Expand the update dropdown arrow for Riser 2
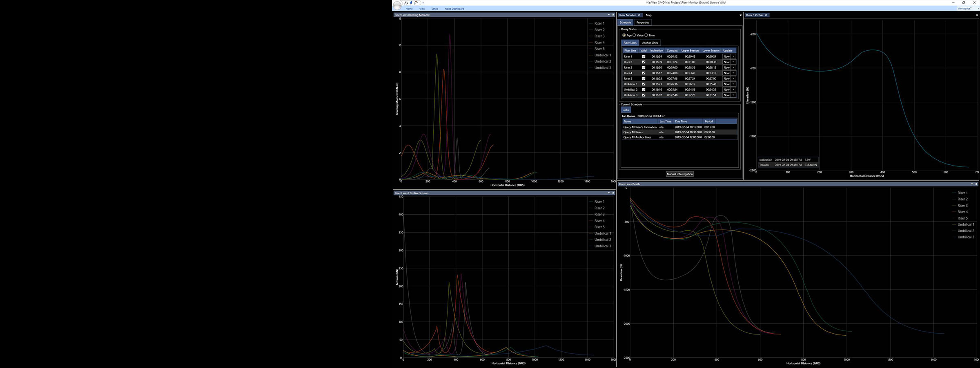 click(x=733, y=62)
